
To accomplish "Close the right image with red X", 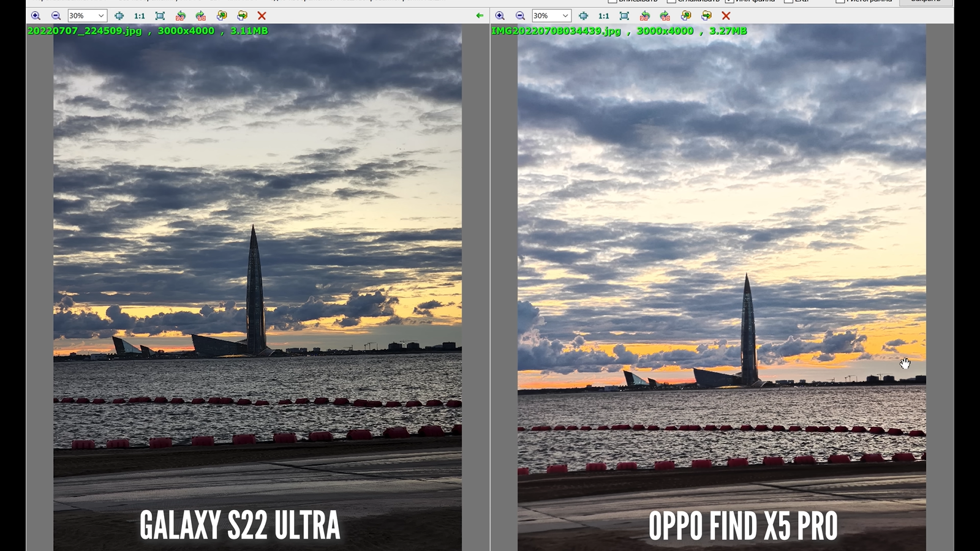I will (x=726, y=16).
